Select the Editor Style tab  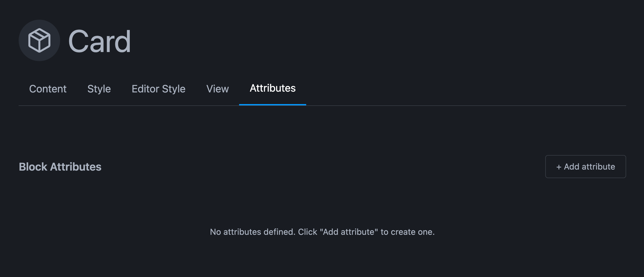pos(158,89)
